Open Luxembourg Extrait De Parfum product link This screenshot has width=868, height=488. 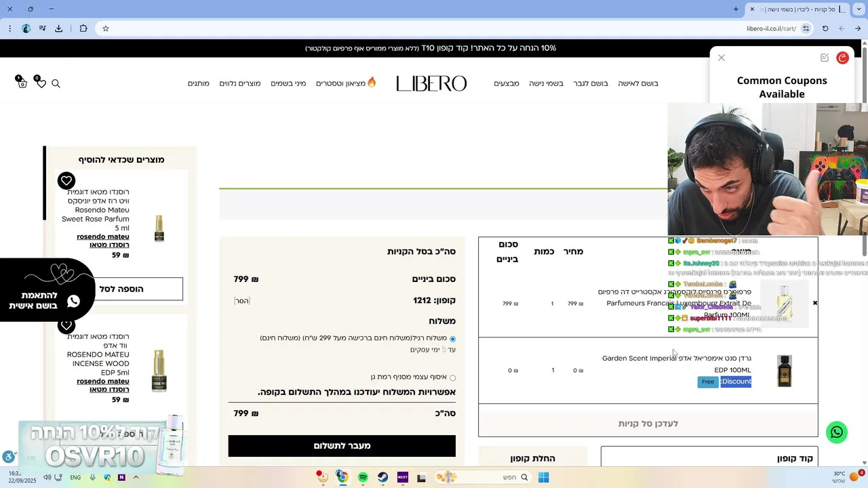675,303
